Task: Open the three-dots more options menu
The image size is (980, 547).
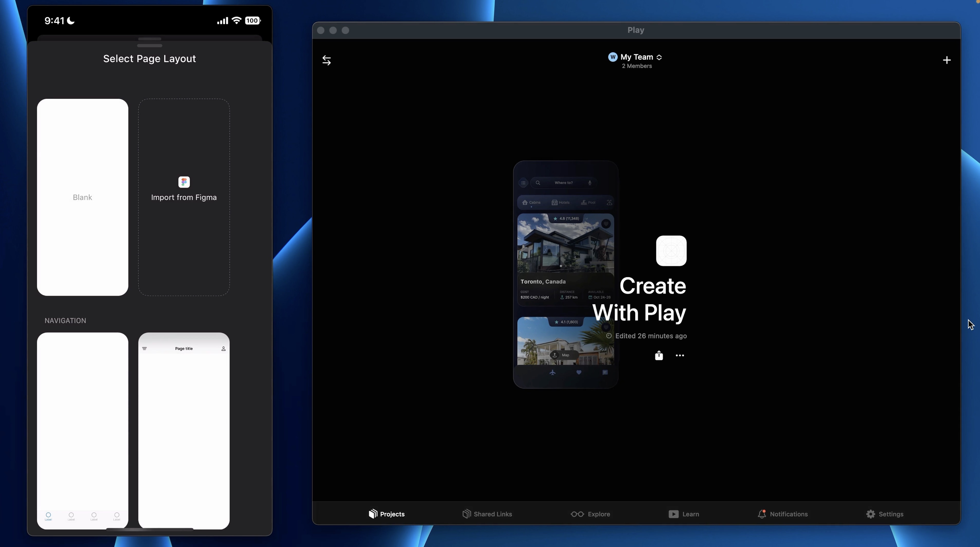Action: tap(680, 355)
